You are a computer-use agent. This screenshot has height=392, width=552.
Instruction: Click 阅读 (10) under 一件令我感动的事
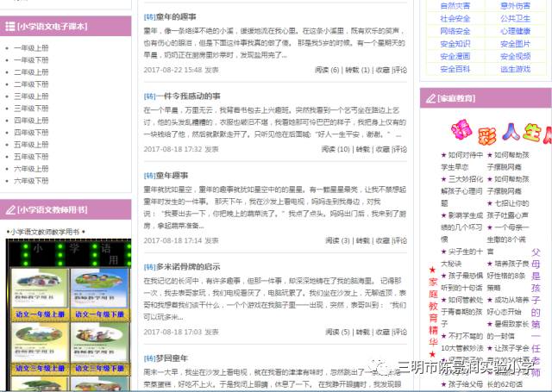(336, 149)
